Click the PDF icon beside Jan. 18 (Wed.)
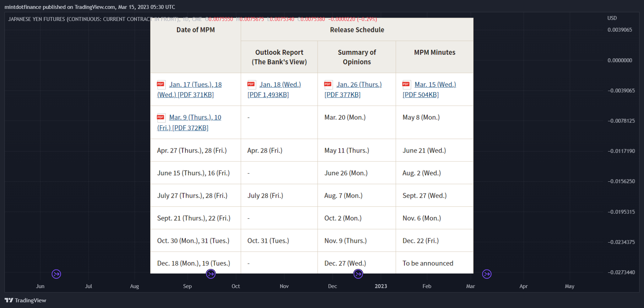This screenshot has width=644, height=308. point(251,84)
